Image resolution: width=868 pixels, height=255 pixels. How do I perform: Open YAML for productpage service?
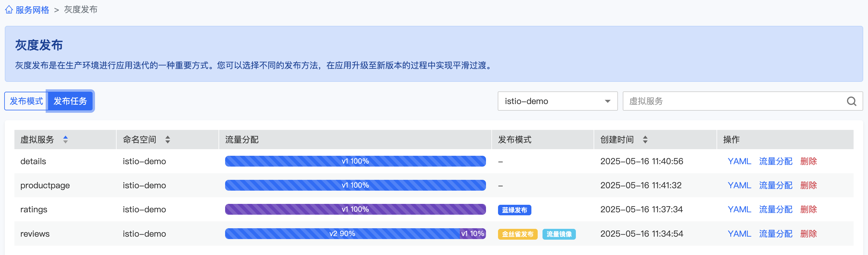(x=739, y=185)
